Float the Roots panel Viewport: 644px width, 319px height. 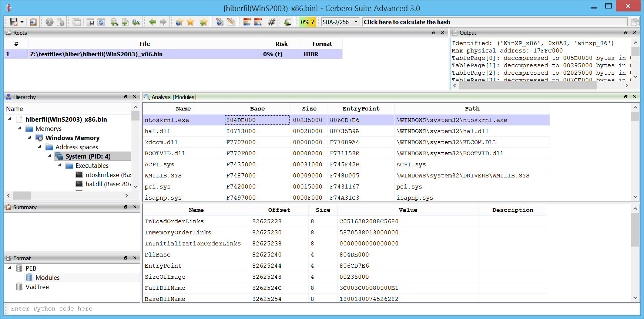(x=434, y=33)
